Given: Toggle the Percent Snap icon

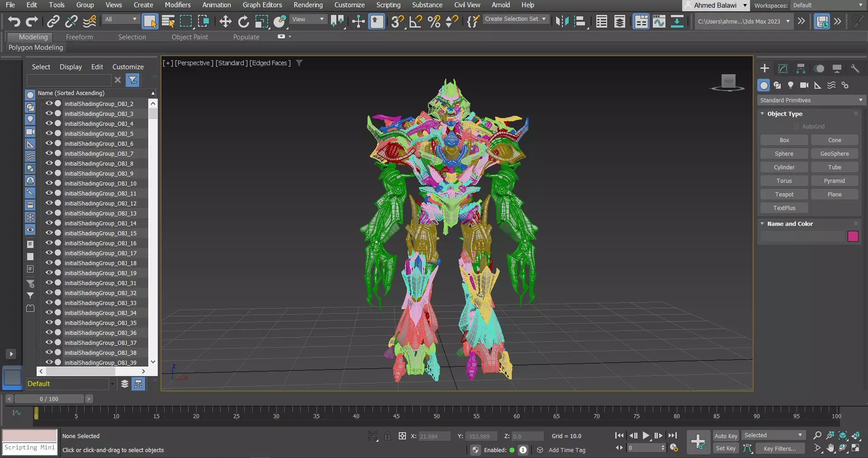Looking at the screenshot, I should (434, 21).
